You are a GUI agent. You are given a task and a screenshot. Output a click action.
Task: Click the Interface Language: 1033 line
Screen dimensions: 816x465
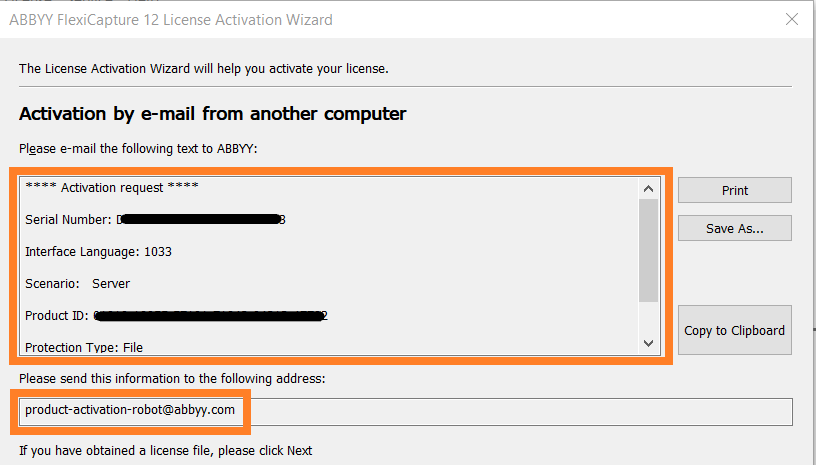[98, 252]
